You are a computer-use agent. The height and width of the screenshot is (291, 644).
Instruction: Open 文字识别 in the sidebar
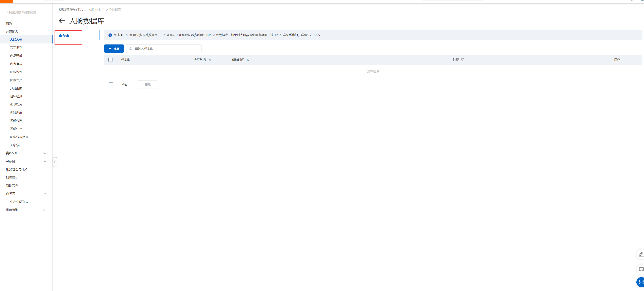16,48
